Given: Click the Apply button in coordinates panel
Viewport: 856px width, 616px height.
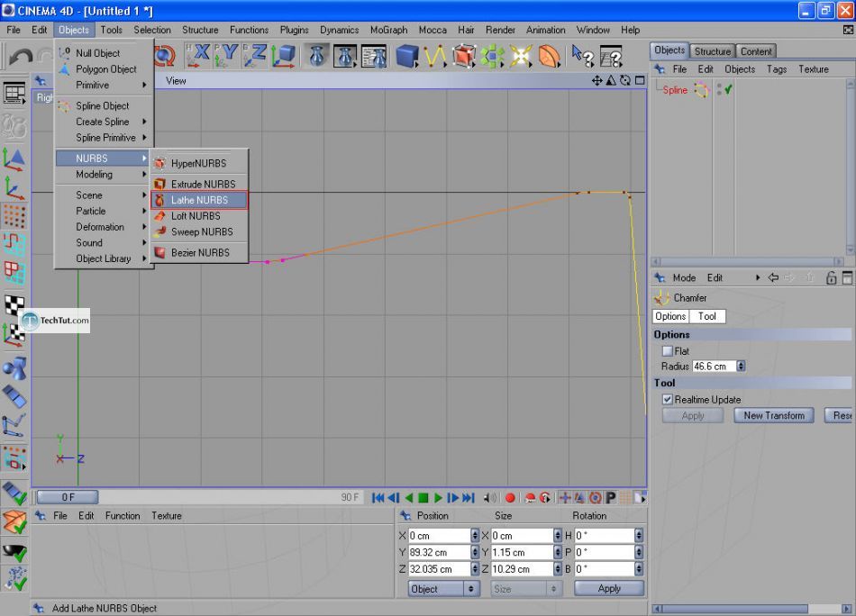Looking at the screenshot, I should coord(609,589).
